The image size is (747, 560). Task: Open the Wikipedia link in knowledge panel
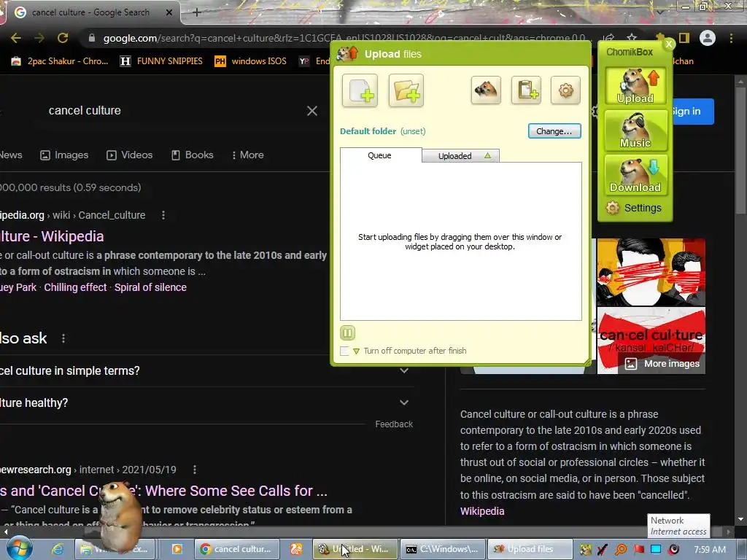tap(482, 511)
